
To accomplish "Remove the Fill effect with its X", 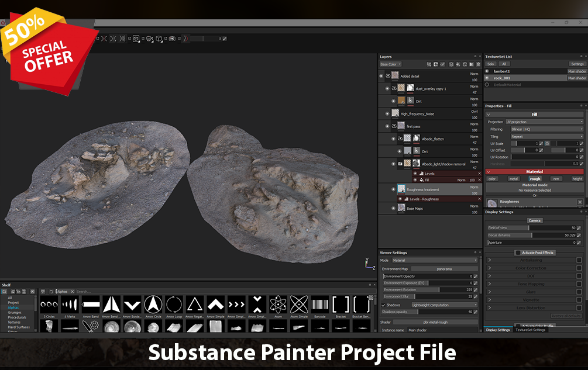I will [479, 180].
